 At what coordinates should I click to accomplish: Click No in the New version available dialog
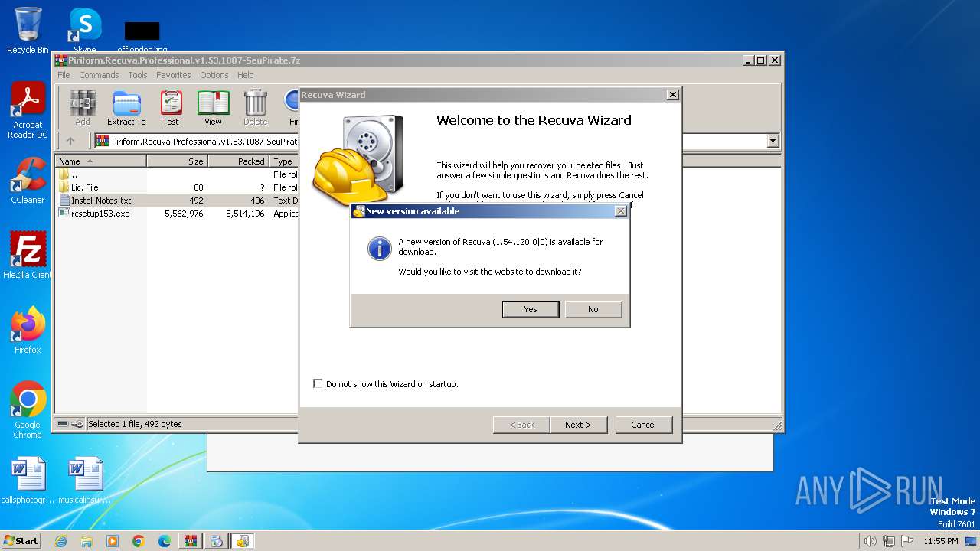[593, 309]
